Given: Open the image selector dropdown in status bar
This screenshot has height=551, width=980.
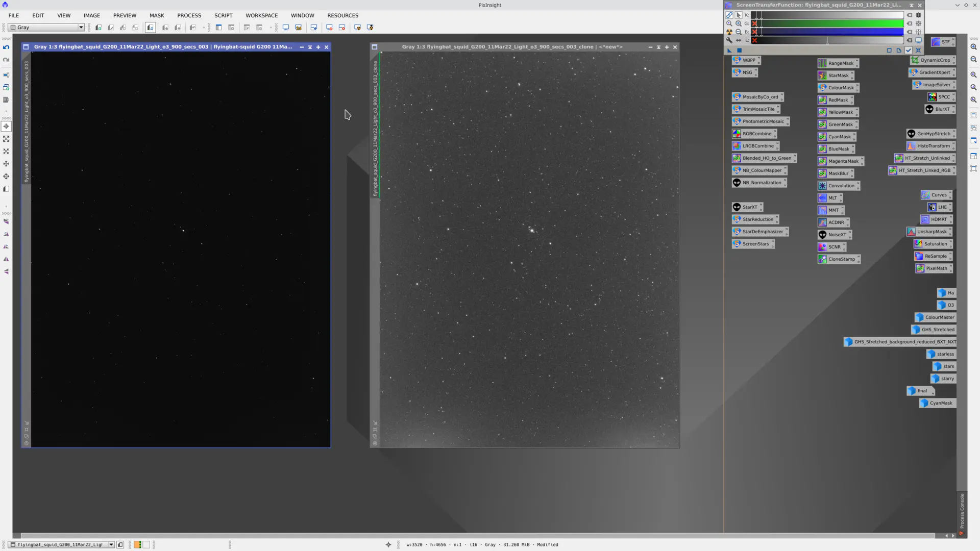Looking at the screenshot, I should [x=111, y=544].
